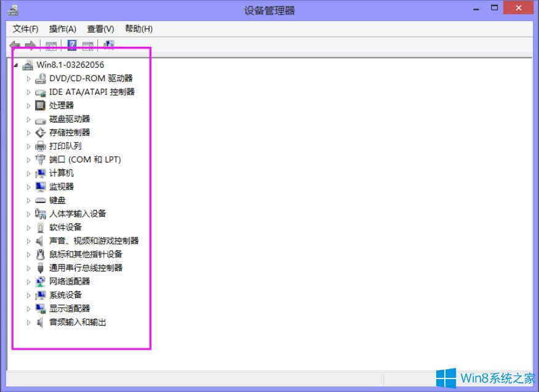Open the 操作(A) menu
This screenshot has height=392, width=539.
click(x=63, y=28)
